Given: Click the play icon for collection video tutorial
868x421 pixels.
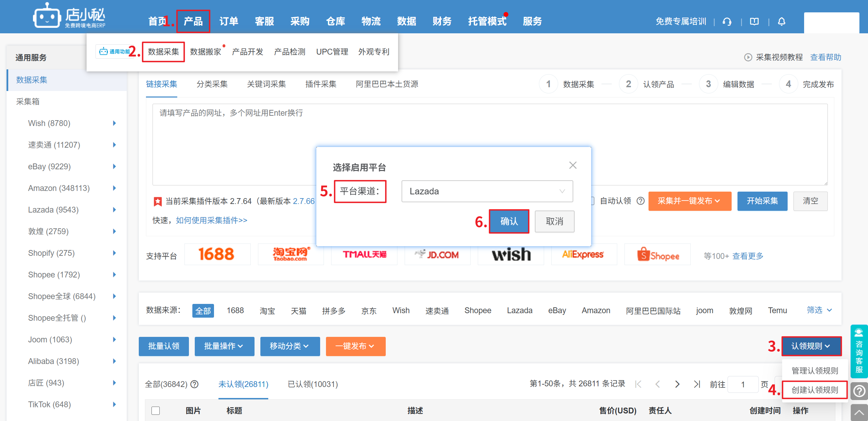Looking at the screenshot, I should pos(748,57).
